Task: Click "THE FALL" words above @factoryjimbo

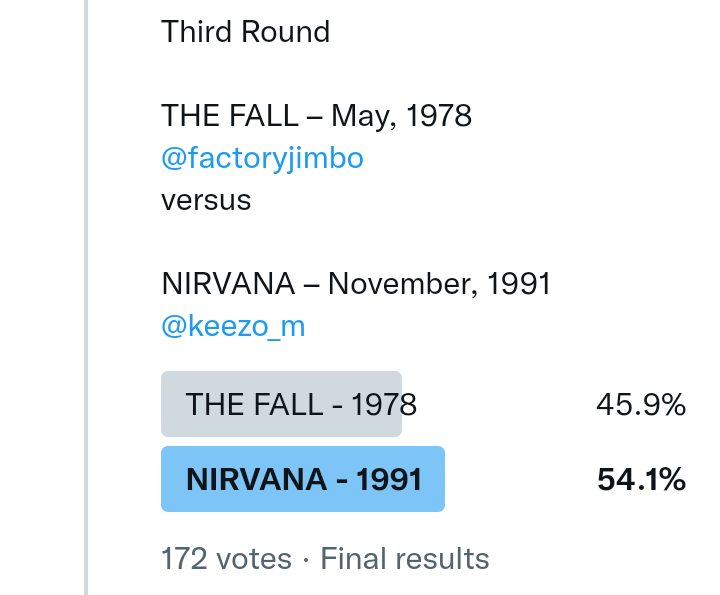Action: 230,116
